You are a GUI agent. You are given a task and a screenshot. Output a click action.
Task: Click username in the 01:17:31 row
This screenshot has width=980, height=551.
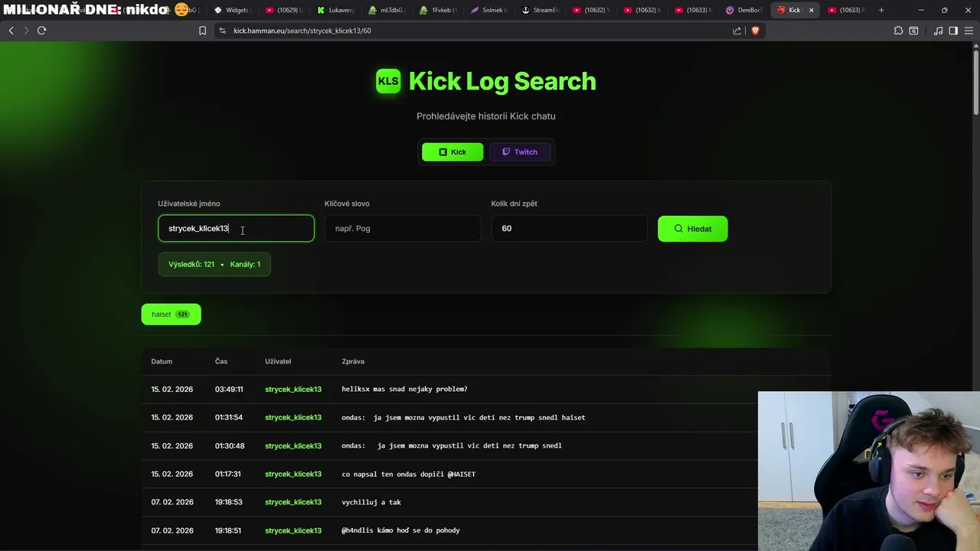pyautogui.click(x=293, y=474)
